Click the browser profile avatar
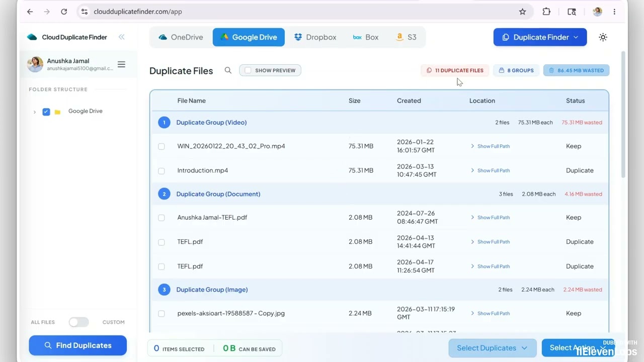The width and height of the screenshot is (644, 362). (x=597, y=12)
